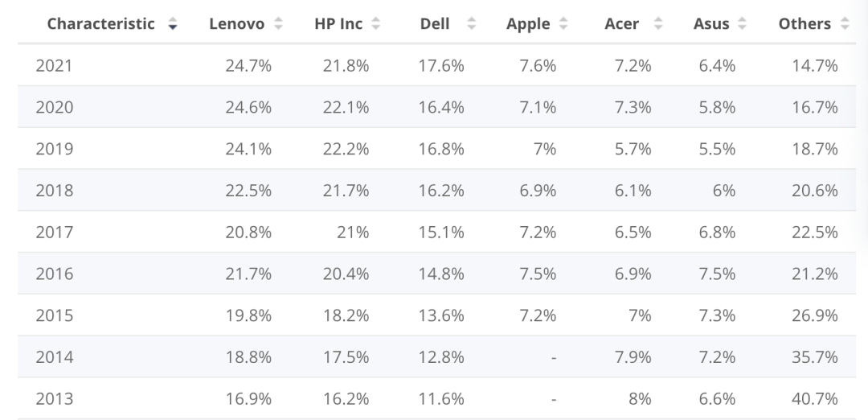Click Dell's 16.8% value for 2019
868x420 pixels.
441,149
